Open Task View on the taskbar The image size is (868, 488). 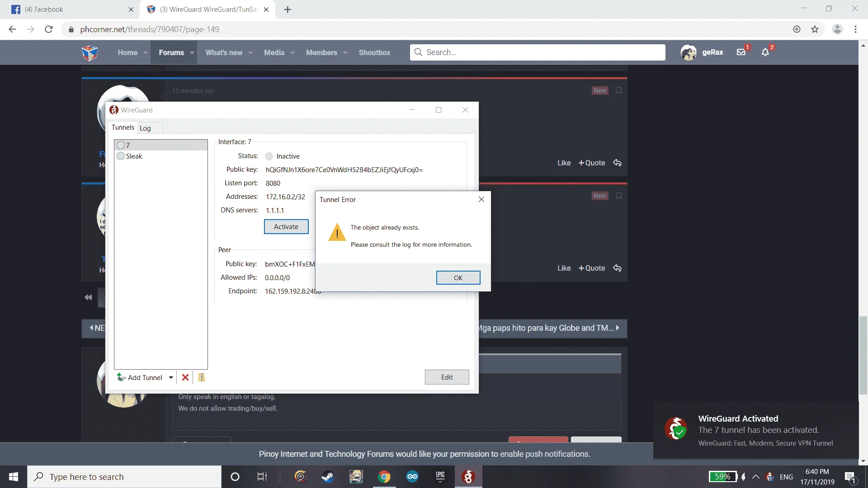262,477
